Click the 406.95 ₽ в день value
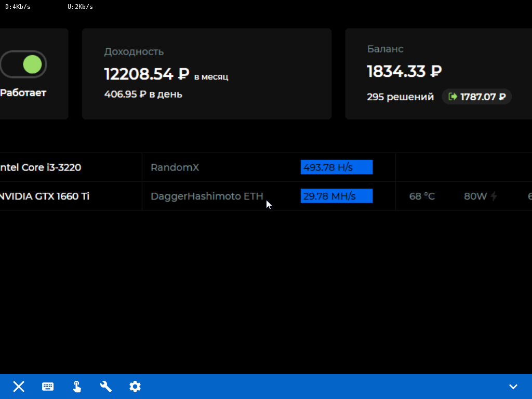This screenshot has height=399, width=532. (x=143, y=94)
